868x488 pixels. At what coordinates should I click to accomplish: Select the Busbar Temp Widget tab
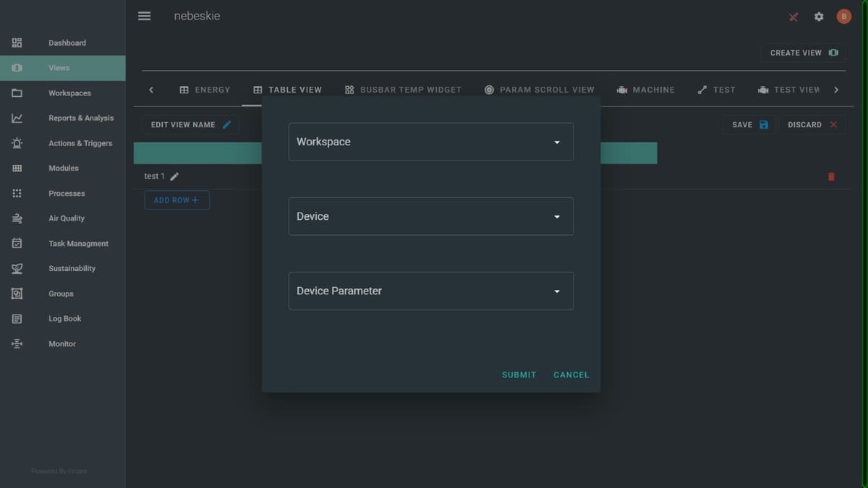pos(403,90)
